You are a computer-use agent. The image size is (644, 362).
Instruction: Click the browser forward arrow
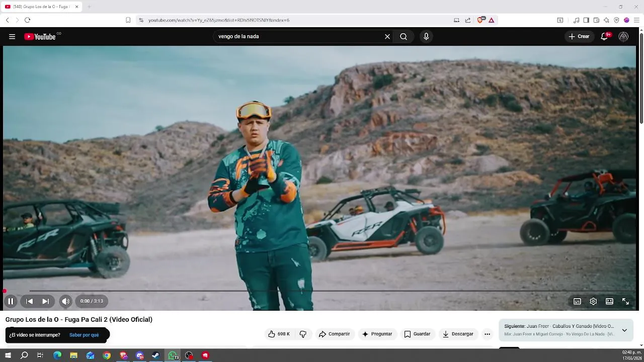coord(17,20)
